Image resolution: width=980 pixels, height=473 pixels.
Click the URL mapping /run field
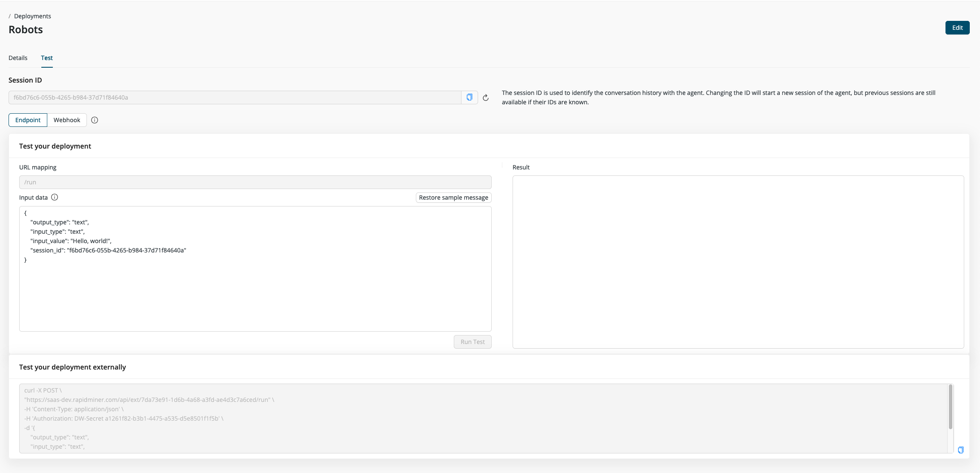(255, 182)
